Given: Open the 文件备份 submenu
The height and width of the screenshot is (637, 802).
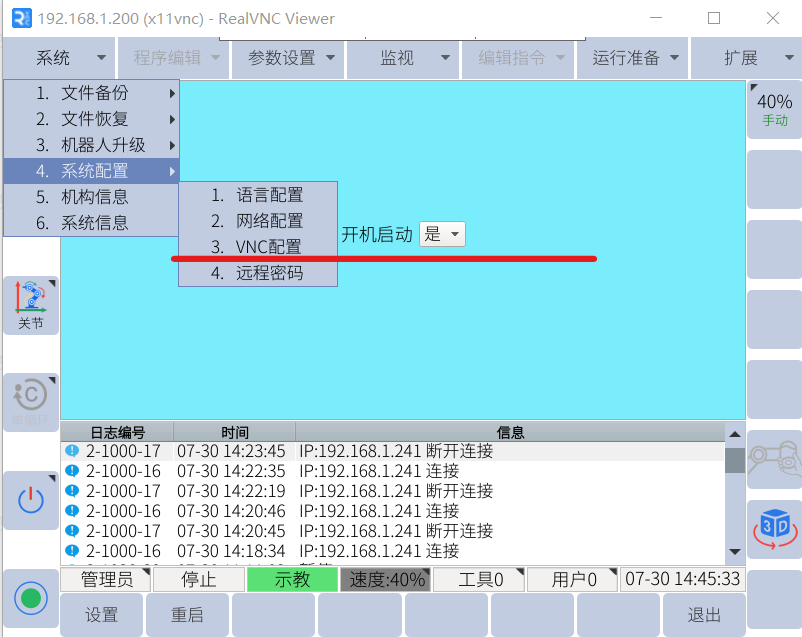Looking at the screenshot, I should [x=95, y=93].
